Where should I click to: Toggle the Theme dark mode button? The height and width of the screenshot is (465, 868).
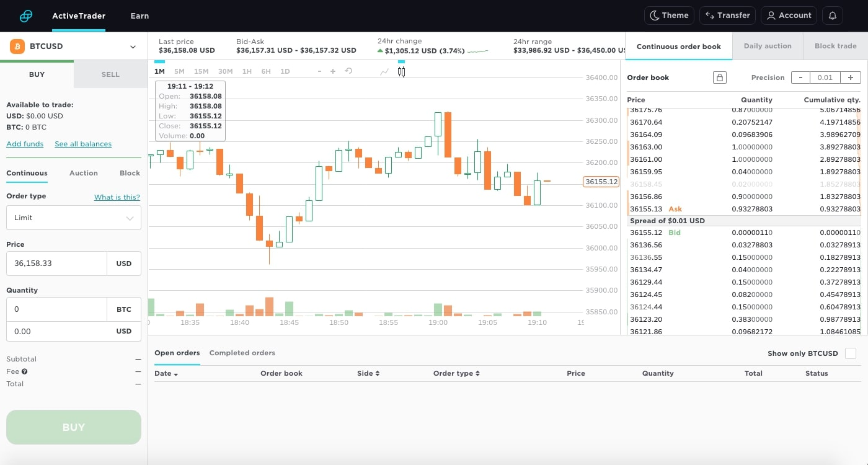tap(668, 15)
